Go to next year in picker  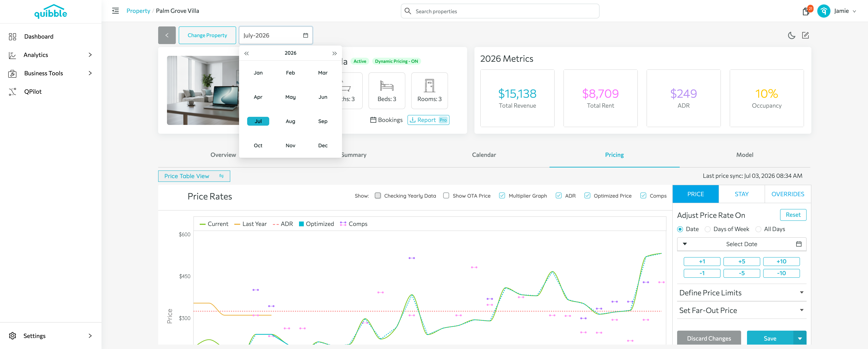[334, 53]
